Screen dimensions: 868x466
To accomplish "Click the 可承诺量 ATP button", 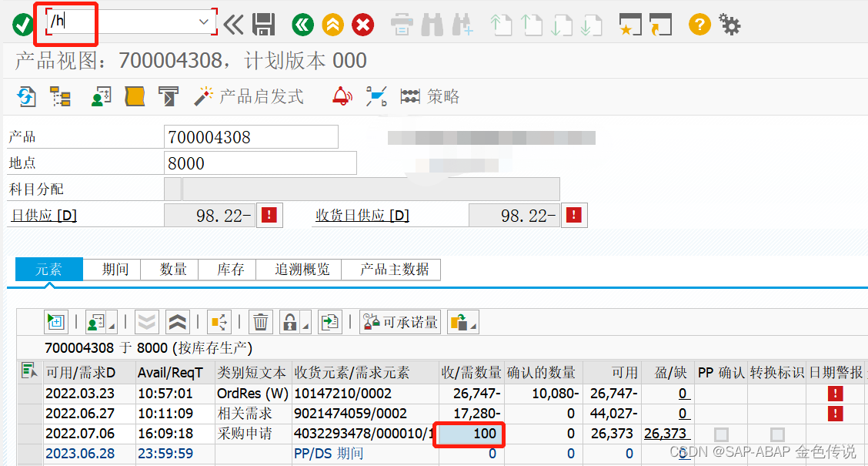I will click(x=400, y=322).
